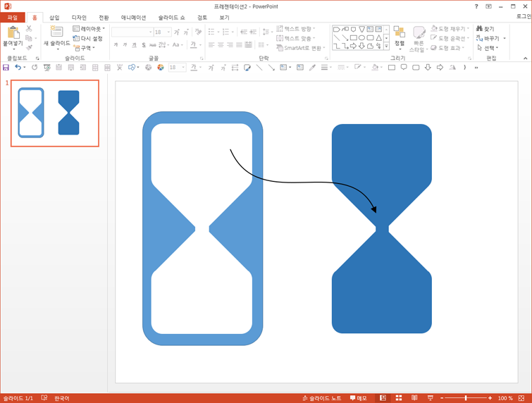Toggle Underline formatting in the font group

click(134, 45)
